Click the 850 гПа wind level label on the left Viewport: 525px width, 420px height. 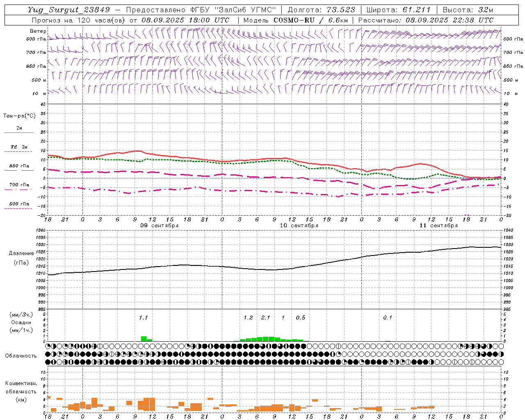click(36, 66)
